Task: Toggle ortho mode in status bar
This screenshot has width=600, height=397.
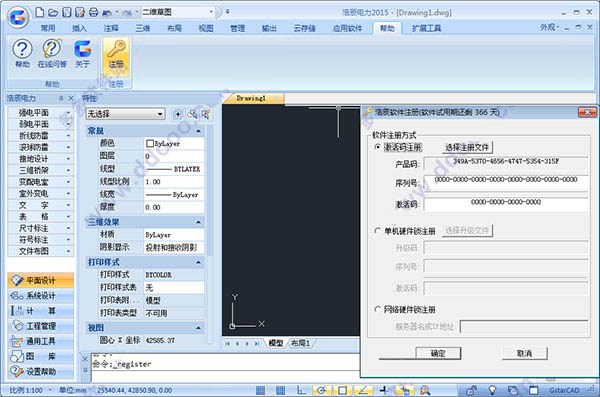Action: pyautogui.click(x=301, y=390)
